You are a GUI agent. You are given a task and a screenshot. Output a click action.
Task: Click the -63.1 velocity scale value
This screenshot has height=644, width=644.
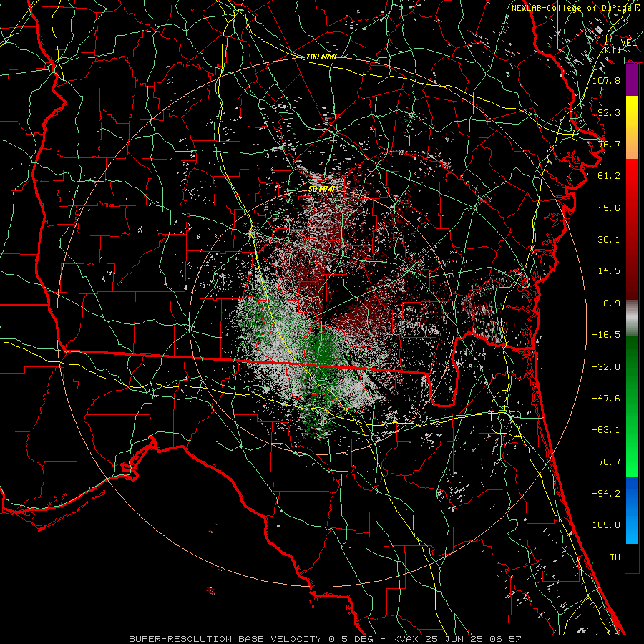tap(606, 430)
